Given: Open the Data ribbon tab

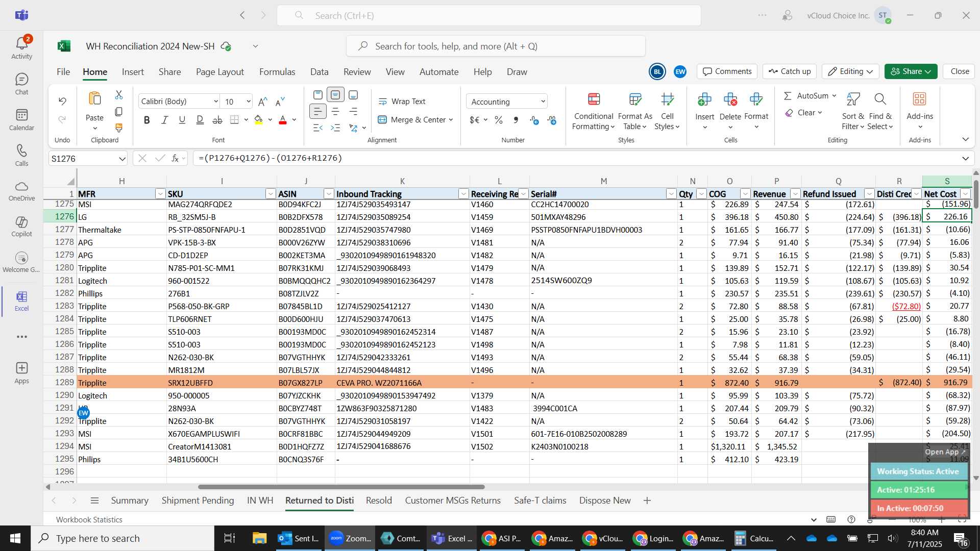Looking at the screenshot, I should click(x=319, y=72).
